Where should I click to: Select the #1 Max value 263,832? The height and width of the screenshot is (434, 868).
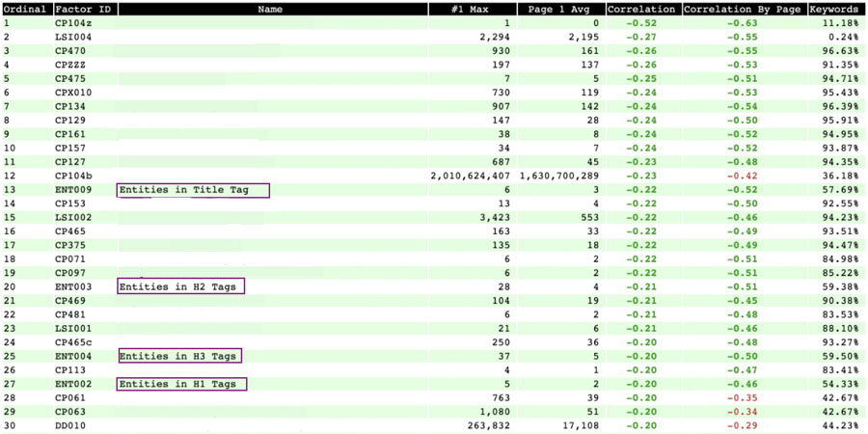coord(489,425)
